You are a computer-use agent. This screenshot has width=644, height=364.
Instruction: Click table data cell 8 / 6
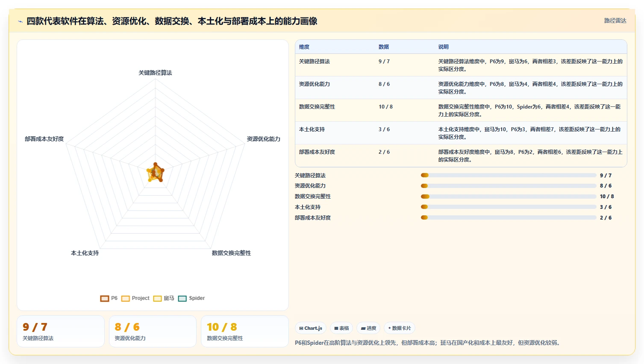(x=384, y=84)
